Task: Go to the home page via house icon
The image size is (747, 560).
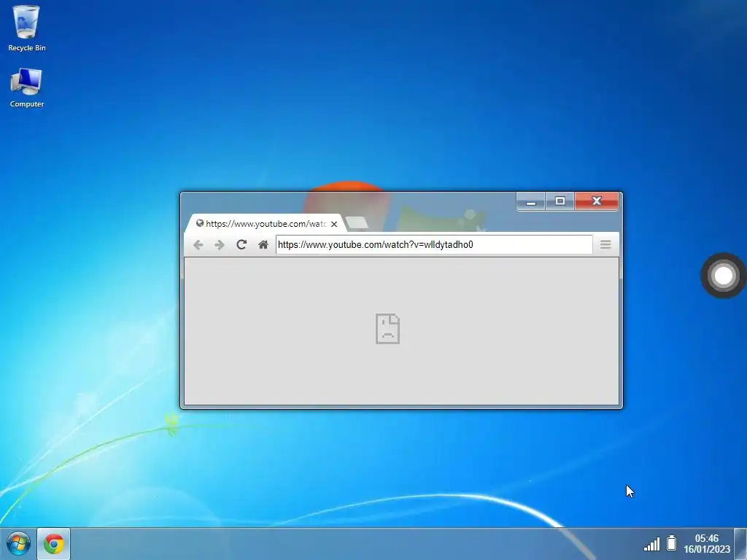Action: [263, 245]
